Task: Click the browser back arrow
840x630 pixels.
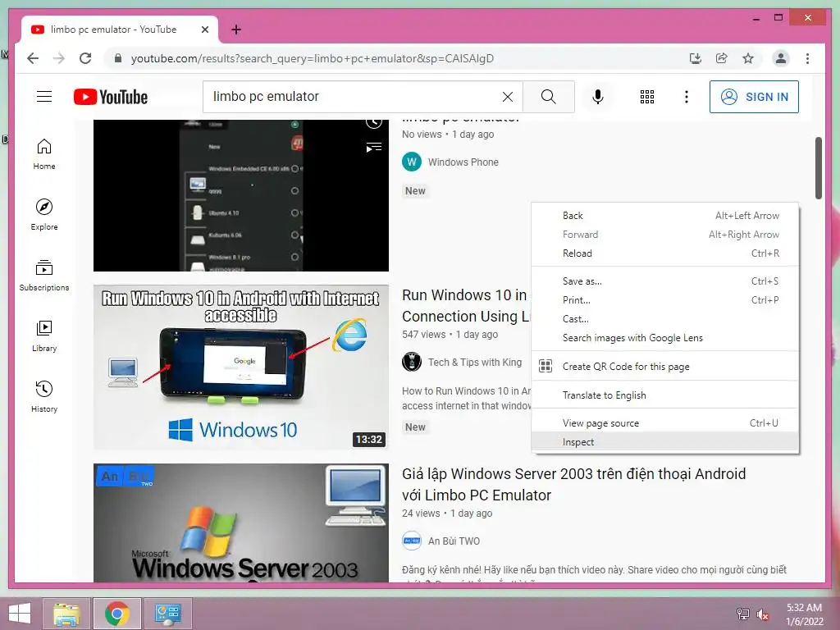Action: 33,58
